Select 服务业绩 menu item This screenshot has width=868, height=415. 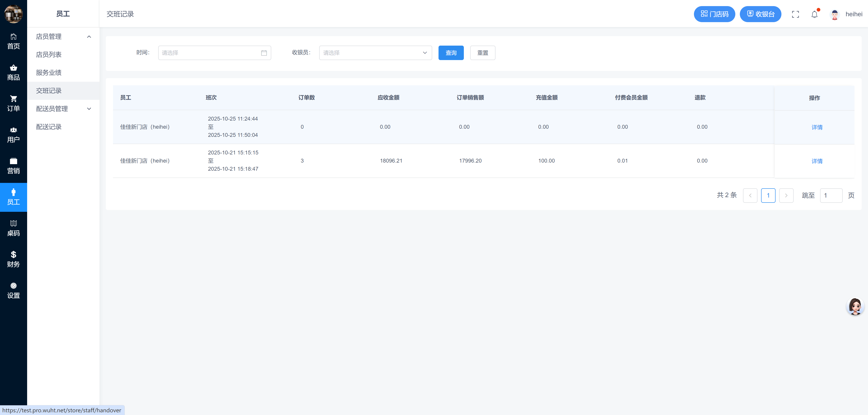coord(49,72)
